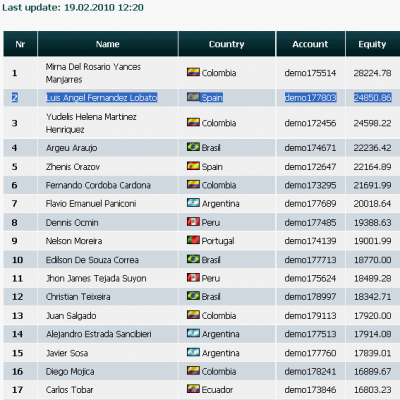Click the Colombia flag in Yudelis Helena row
The image size is (400, 400).
[x=193, y=122]
